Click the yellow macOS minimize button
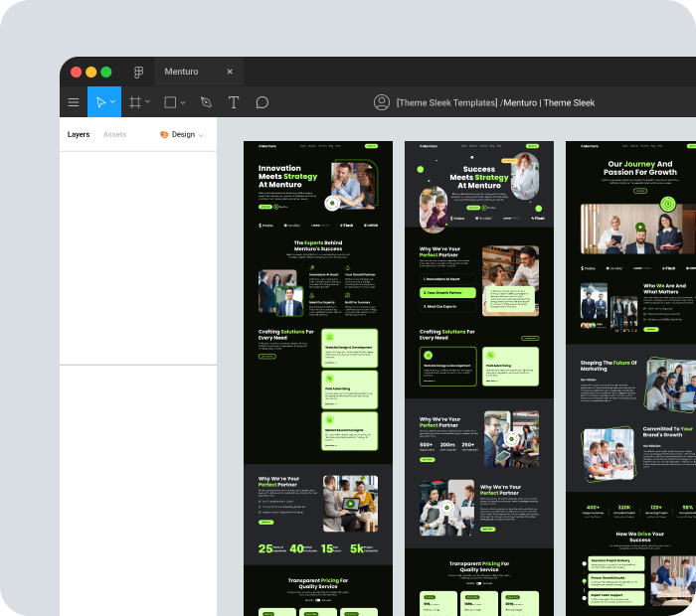696x616 pixels. click(91, 72)
